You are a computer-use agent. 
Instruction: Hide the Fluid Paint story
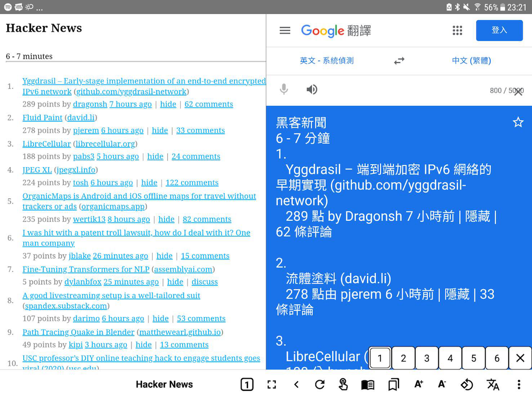pos(160,130)
